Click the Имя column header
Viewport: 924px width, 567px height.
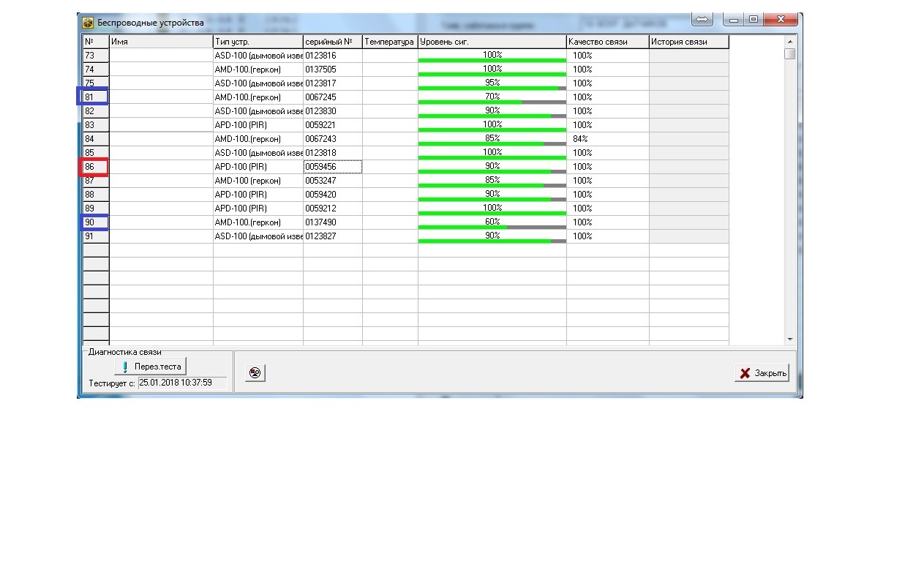tap(161, 42)
